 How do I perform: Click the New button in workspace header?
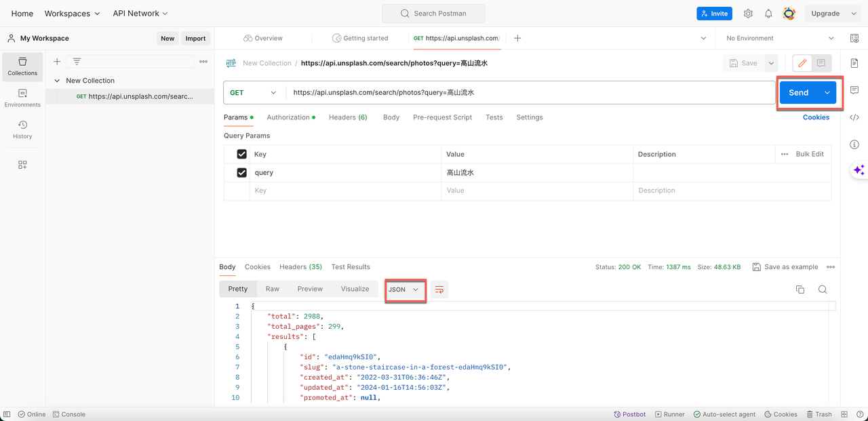[x=167, y=39]
